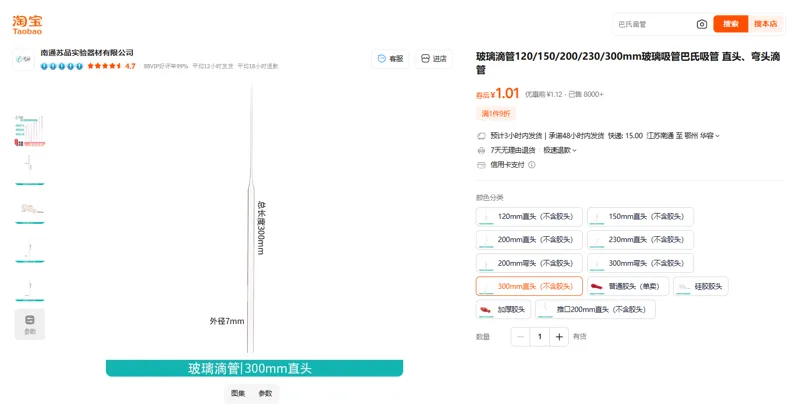Select option 200mm弯头 (不含胶头)
Image resolution: width=800 pixels, height=418 pixels.
[x=529, y=263]
